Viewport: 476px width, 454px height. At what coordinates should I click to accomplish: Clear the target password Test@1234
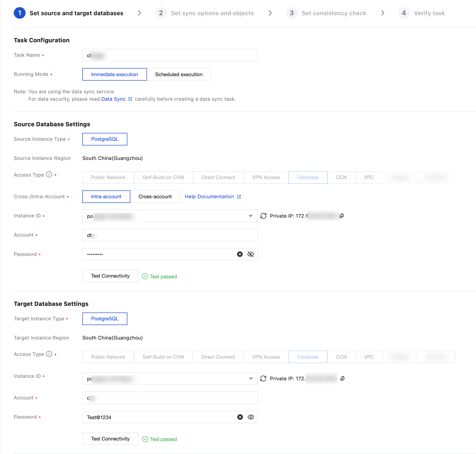pos(240,417)
